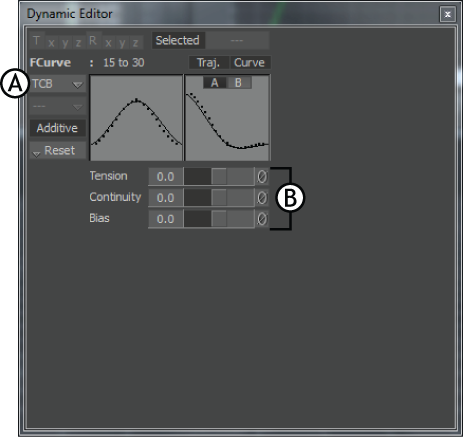Click the Continuity reset (Ø) icon
Image resolution: width=463 pixels, height=437 pixels.
[x=262, y=198]
